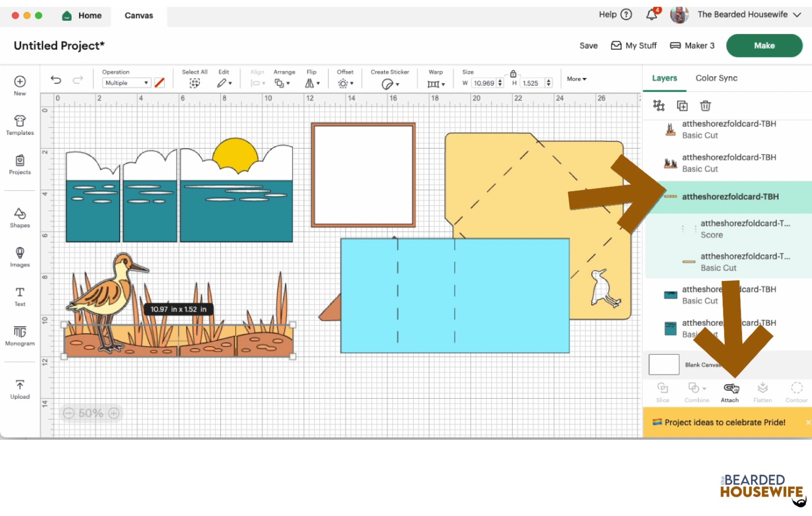This screenshot has height=516, width=812.
Task: Click the width input field
Action: coord(484,83)
